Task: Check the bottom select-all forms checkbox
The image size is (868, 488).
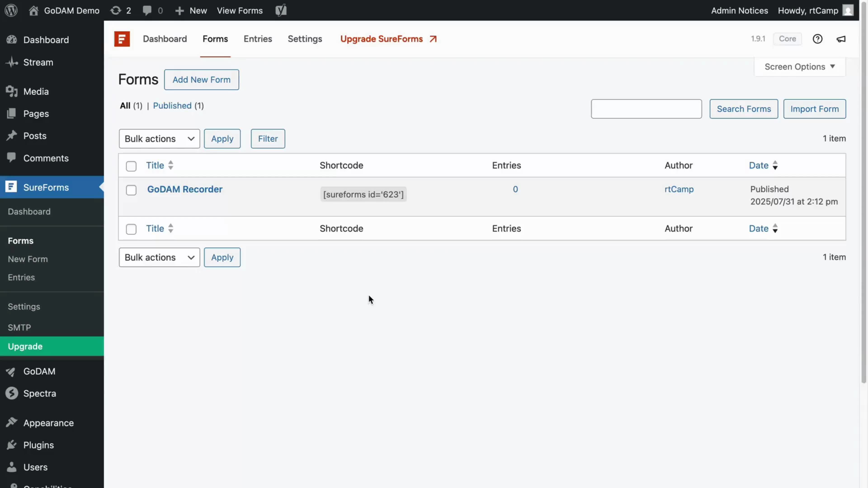Action: point(131,229)
